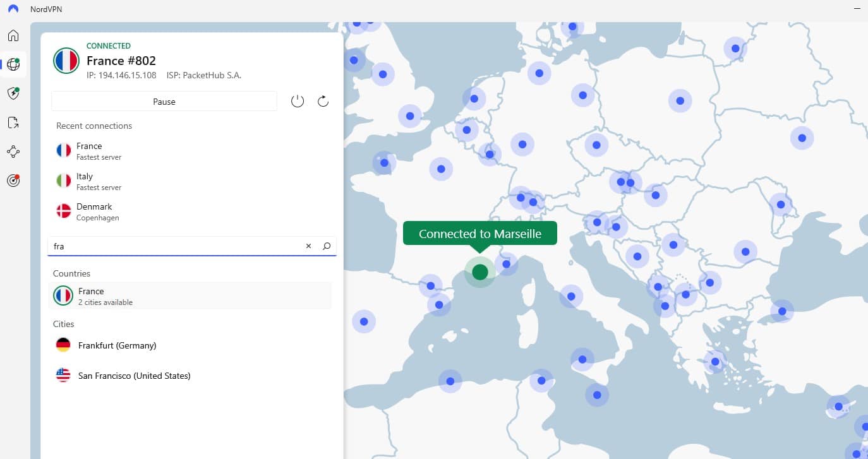The height and width of the screenshot is (459, 868).
Task: Select France with 2 cities available
Action: 190,295
